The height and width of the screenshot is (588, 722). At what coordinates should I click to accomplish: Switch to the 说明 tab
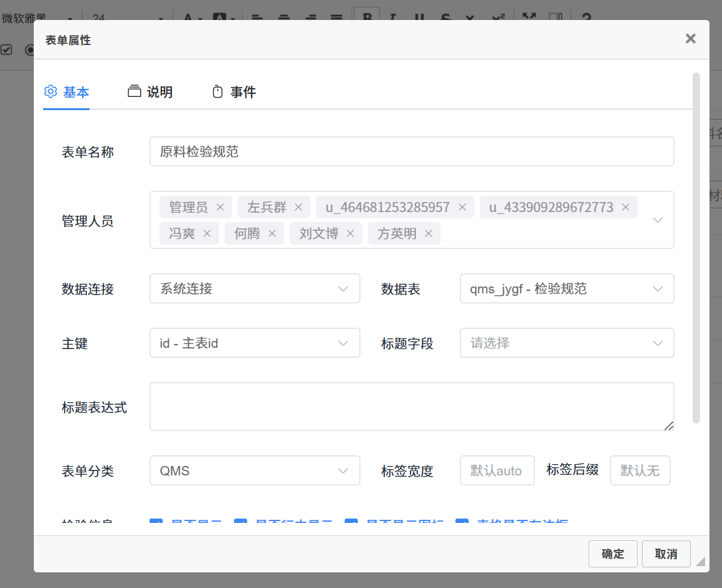150,92
